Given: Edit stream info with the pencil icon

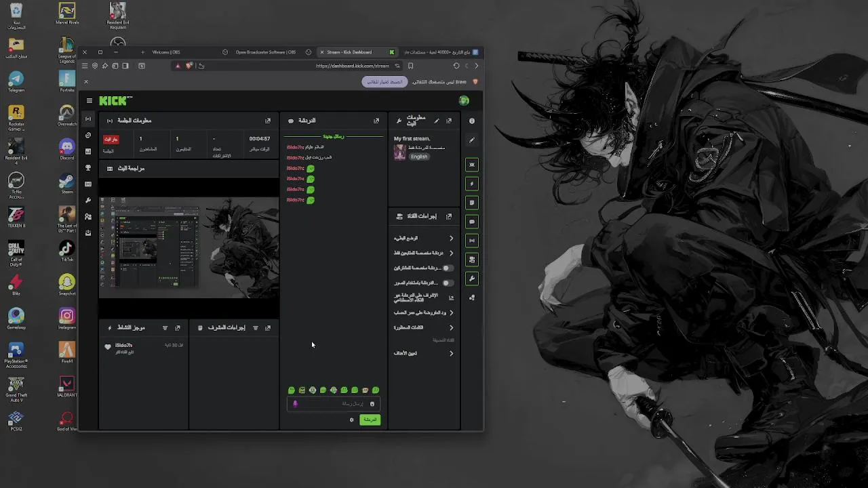Looking at the screenshot, I should (x=437, y=121).
